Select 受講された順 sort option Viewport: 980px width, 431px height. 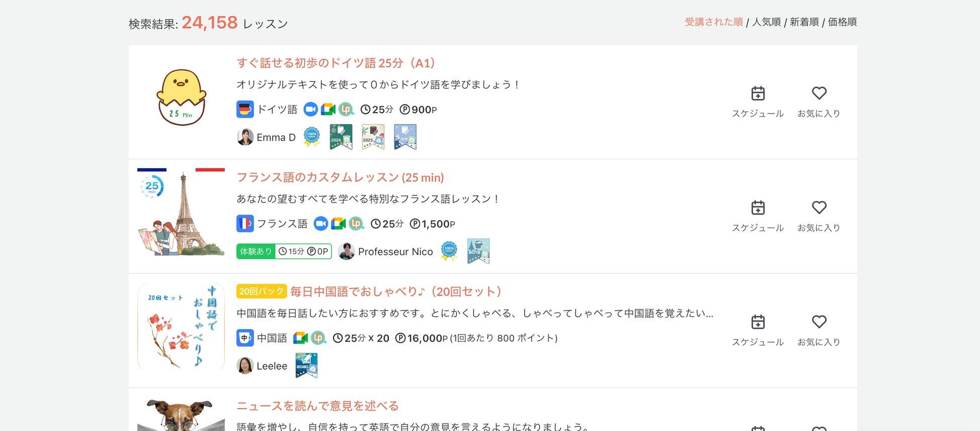714,22
